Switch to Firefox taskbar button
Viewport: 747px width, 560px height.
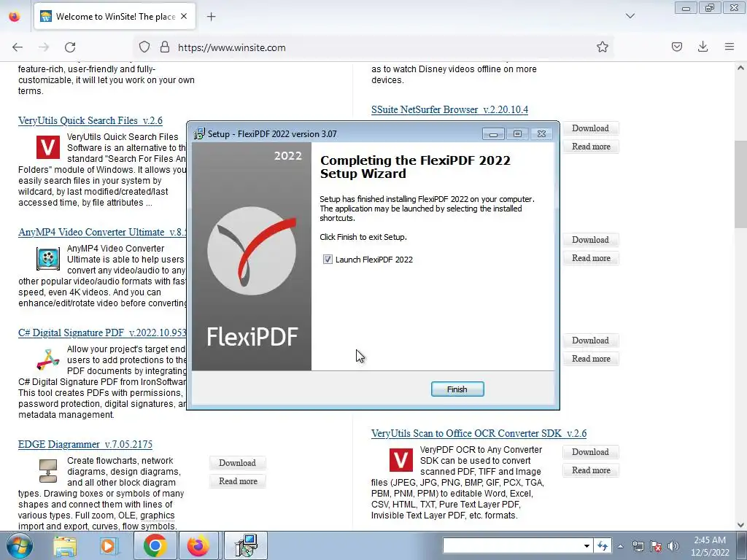tap(198, 545)
